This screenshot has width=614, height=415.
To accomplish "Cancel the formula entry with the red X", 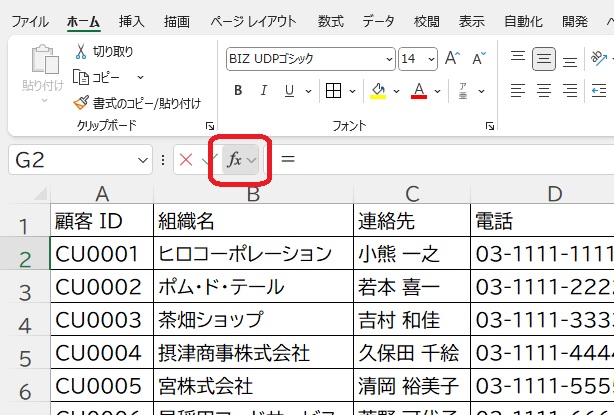I will coord(185,160).
